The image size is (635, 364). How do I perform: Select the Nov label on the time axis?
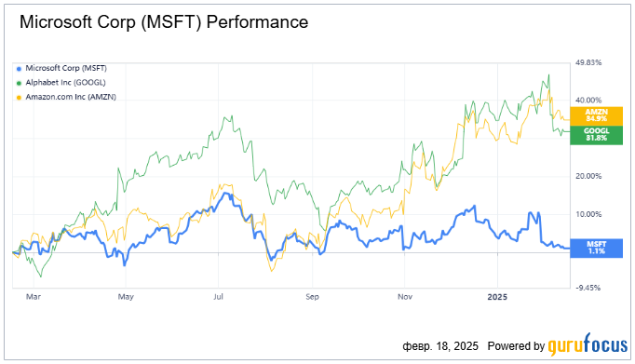coord(405,297)
